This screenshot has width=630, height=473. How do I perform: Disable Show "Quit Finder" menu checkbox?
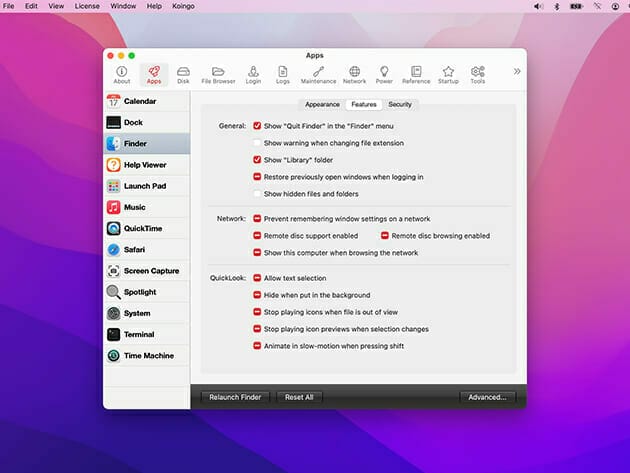(257, 126)
